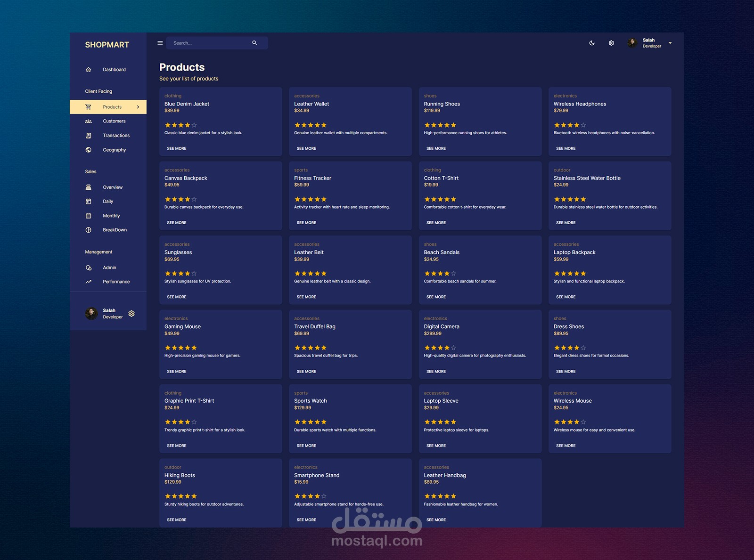Screen dimensions: 754x560
Task: Click the SHOPMART logo
Action: pyautogui.click(x=107, y=45)
